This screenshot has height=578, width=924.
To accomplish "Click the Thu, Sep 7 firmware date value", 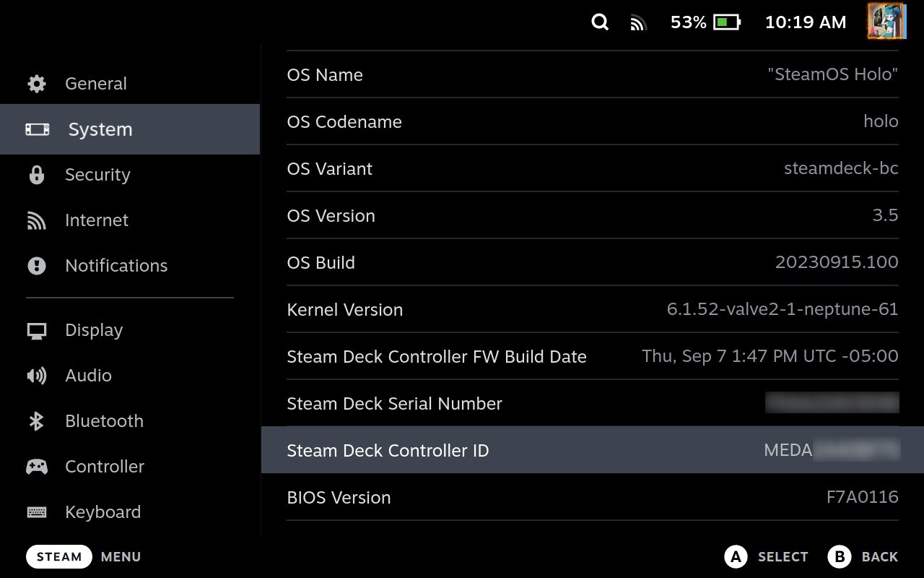I will (770, 356).
